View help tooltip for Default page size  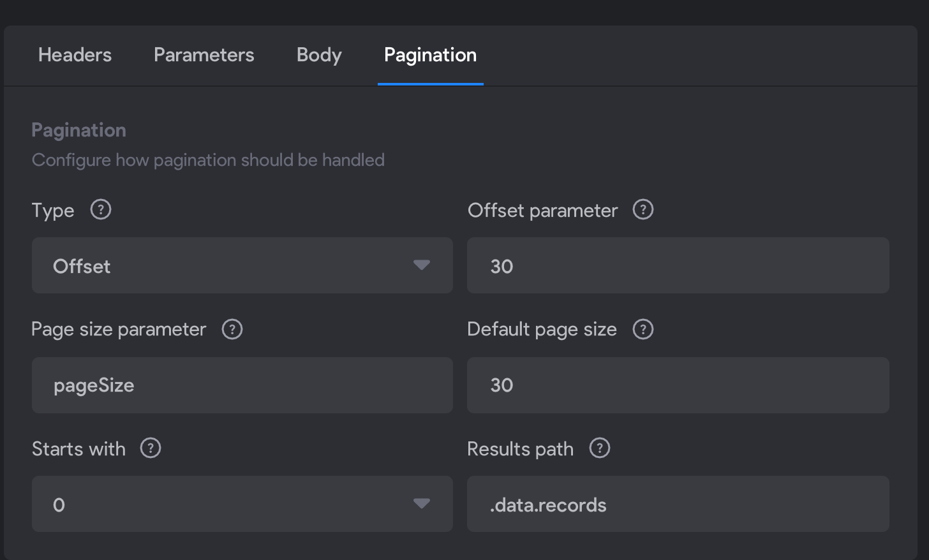click(x=643, y=330)
